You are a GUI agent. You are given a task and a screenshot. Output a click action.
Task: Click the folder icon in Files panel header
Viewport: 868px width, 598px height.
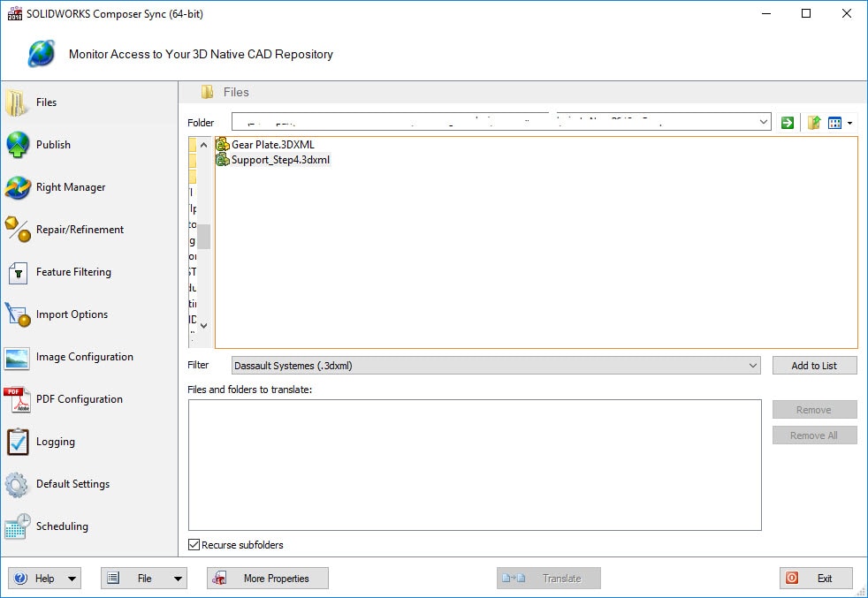(x=207, y=92)
